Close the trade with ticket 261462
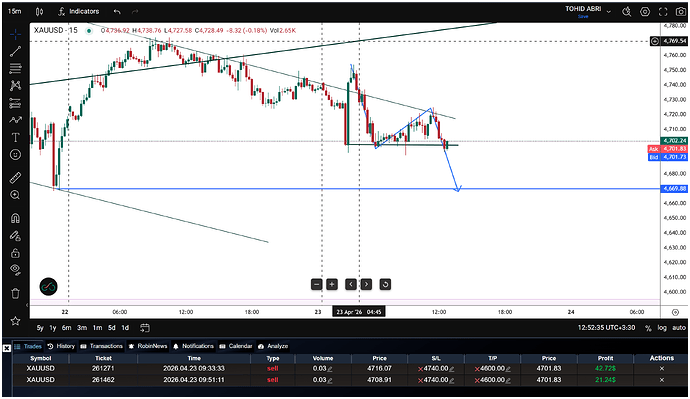The width and height of the screenshot is (690, 399). (x=661, y=380)
